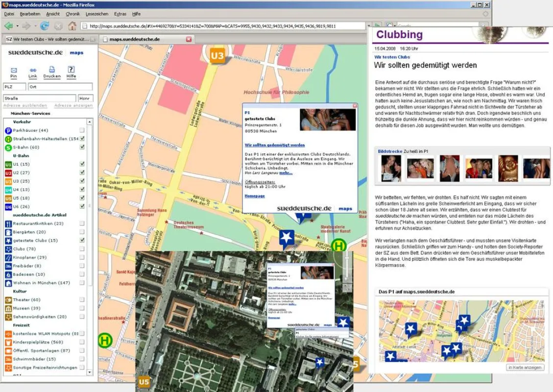Image resolution: width=553 pixels, height=392 pixels.
Task: Click the Kinderspielplätze category icon
Action: click(x=8, y=342)
